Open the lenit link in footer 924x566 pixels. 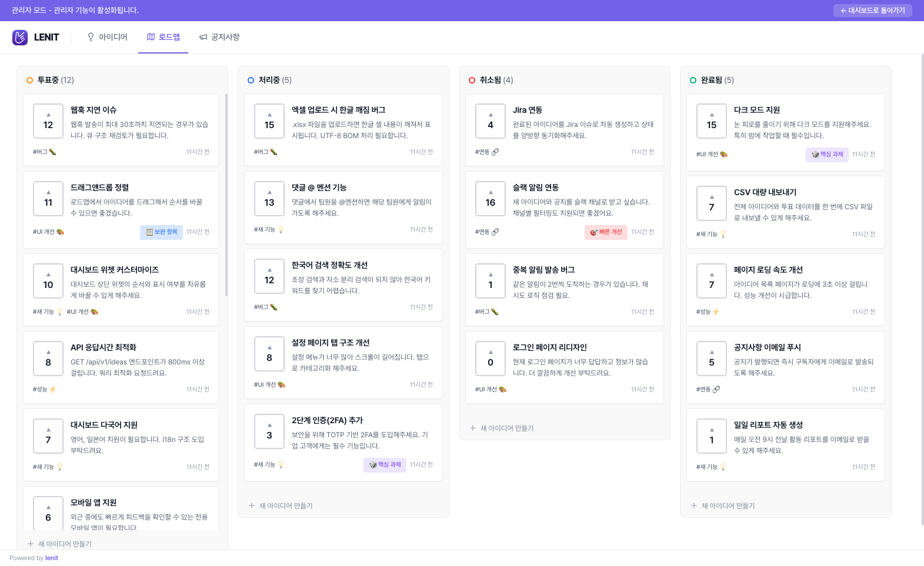(x=52, y=558)
